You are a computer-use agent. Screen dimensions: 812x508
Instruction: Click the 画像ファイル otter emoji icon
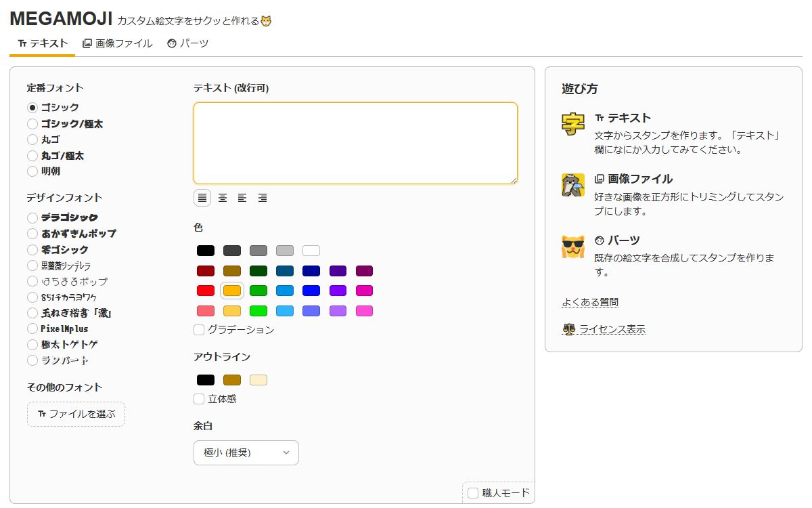573,185
